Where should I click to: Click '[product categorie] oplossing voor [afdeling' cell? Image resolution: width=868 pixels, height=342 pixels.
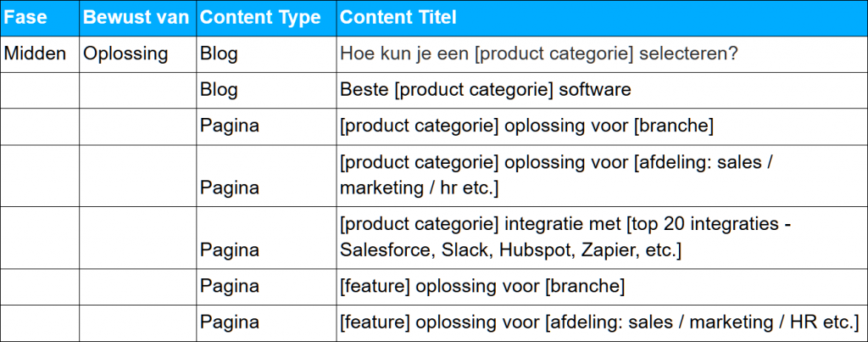(602, 176)
